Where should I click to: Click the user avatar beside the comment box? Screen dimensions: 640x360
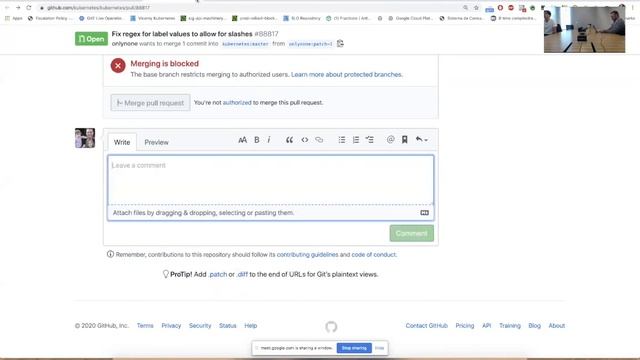(x=85, y=138)
